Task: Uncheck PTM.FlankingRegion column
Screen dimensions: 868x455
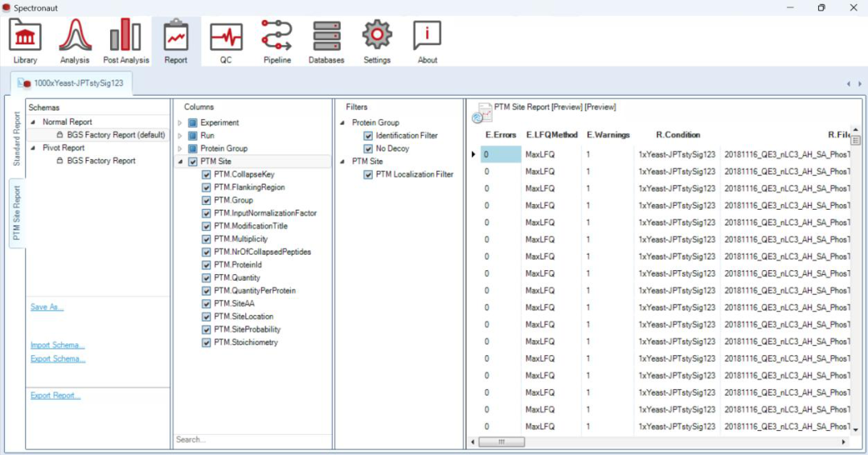Action: pyautogui.click(x=207, y=187)
